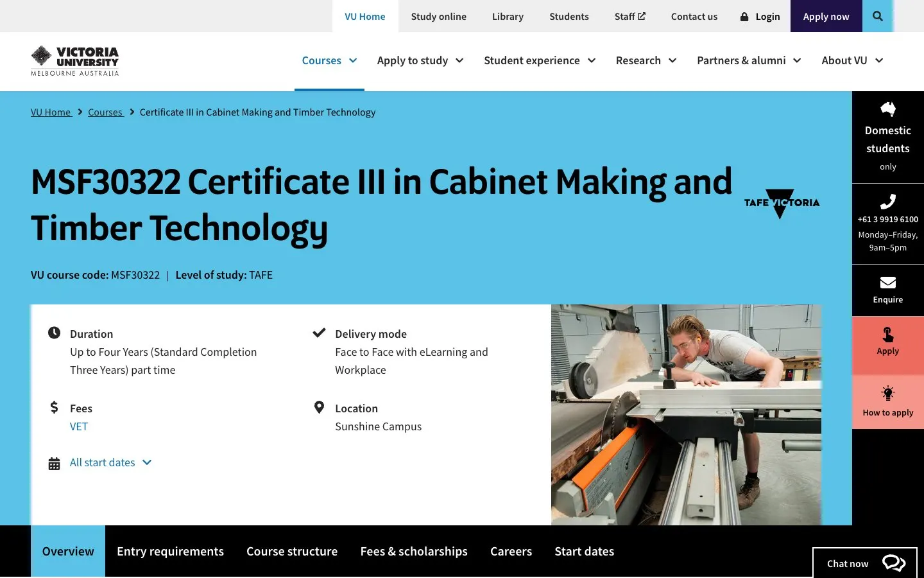Viewport: 924px width, 578px height.
Task: Click the calendar icon beside start dates
Action: [55, 464]
